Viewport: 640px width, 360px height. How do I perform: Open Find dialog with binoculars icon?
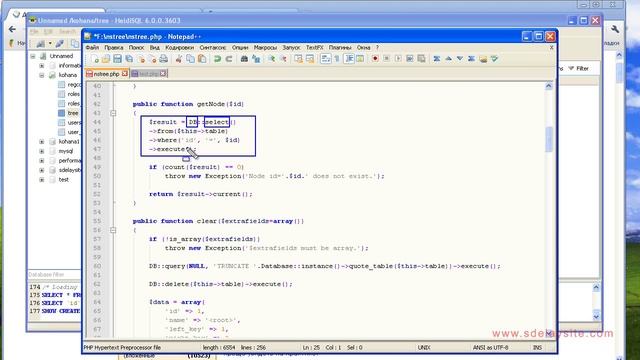click(x=244, y=59)
